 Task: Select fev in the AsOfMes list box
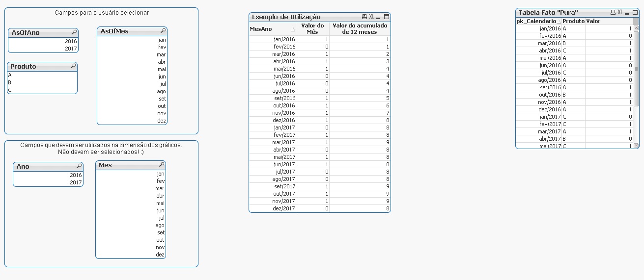click(132, 47)
